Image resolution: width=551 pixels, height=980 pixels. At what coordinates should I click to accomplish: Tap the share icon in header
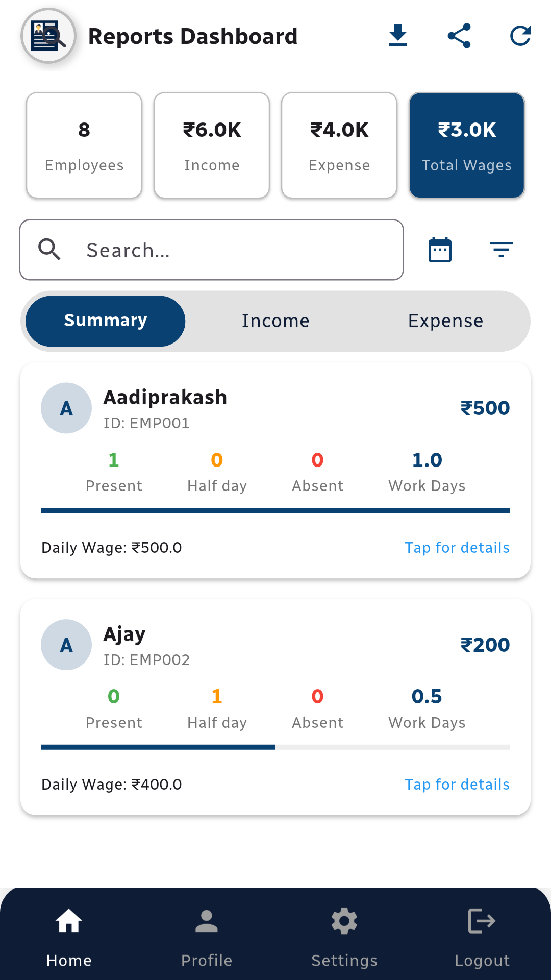pyautogui.click(x=459, y=36)
